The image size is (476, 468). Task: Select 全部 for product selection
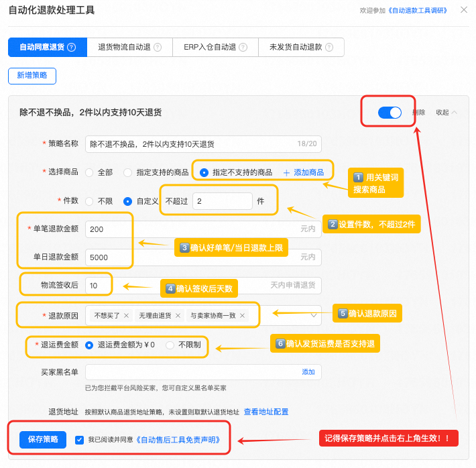(89, 172)
